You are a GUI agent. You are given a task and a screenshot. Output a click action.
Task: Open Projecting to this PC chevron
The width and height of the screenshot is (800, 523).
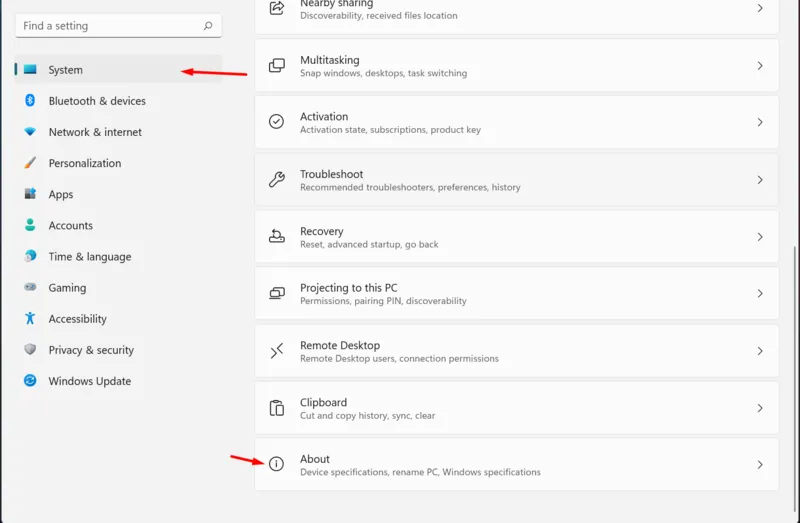point(760,294)
